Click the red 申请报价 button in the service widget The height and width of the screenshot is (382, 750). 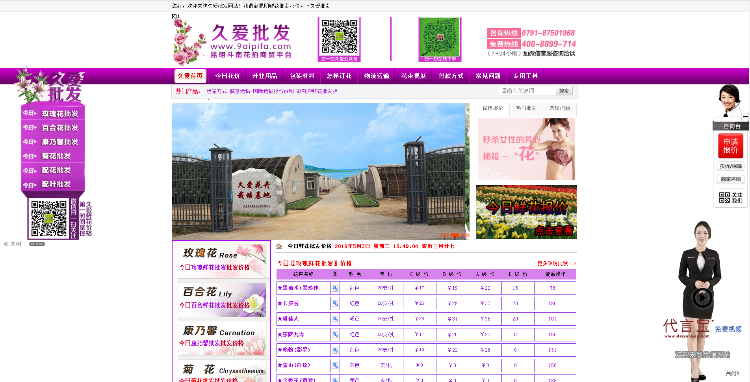[730, 146]
